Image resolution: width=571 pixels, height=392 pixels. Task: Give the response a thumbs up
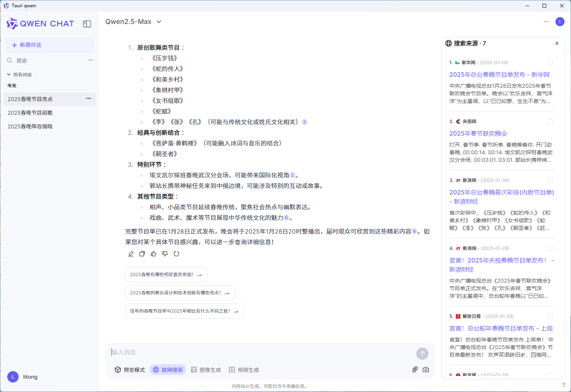[x=154, y=254]
